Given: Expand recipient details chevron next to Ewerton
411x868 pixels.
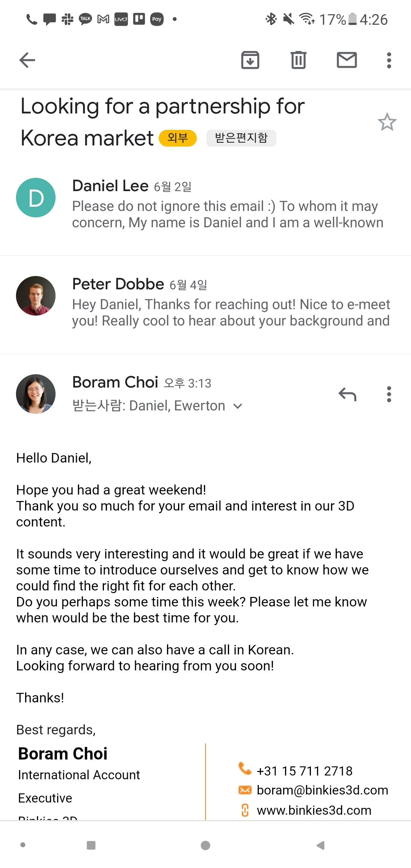Looking at the screenshot, I should click(x=238, y=406).
